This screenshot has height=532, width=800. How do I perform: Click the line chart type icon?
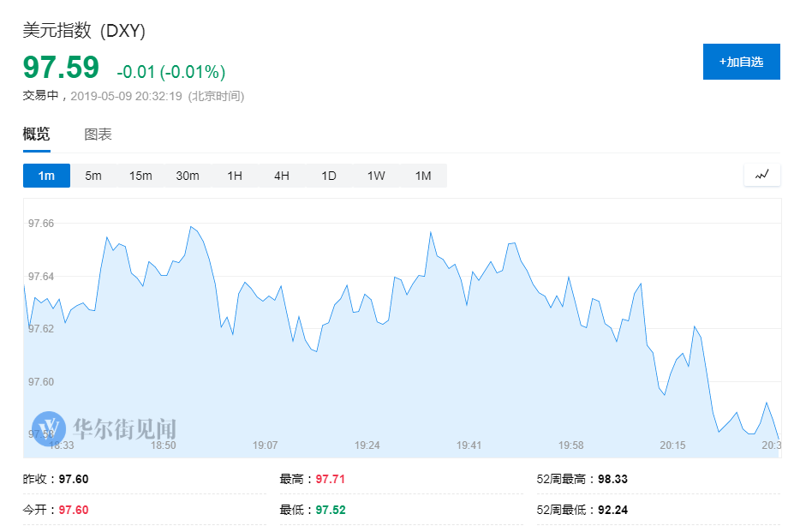point(761,175)
